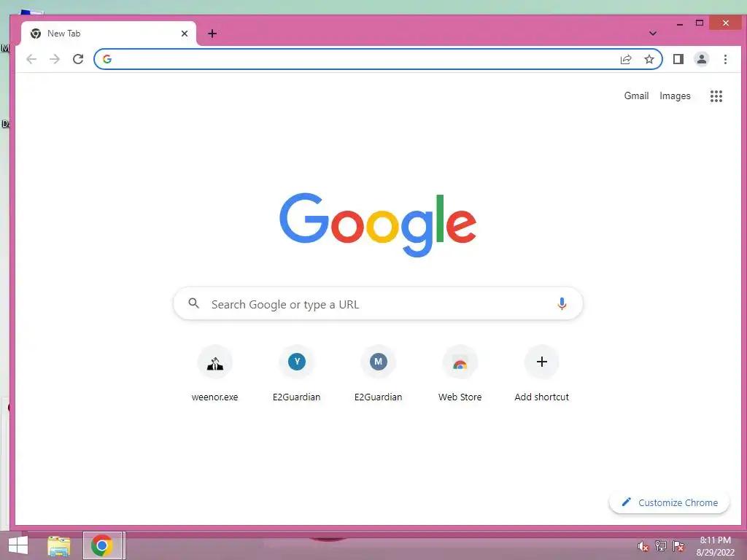
Task: Click the magnifier icon in search box
Action: 193,303
